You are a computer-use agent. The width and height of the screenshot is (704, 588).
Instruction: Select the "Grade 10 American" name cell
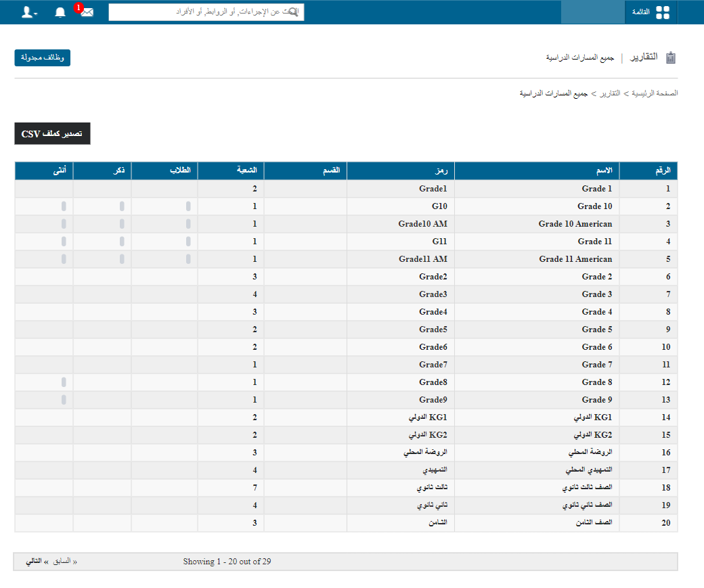(537, 223)
